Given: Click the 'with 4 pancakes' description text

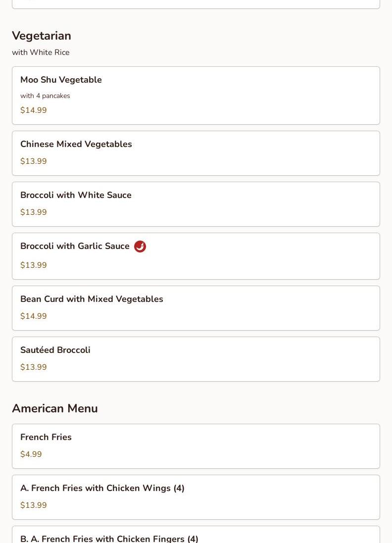Looking at the screenshot, I should 45,96.
